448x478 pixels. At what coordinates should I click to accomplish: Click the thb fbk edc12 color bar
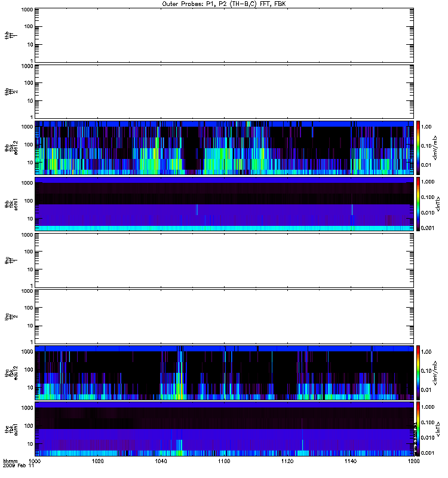pos(418,148)
